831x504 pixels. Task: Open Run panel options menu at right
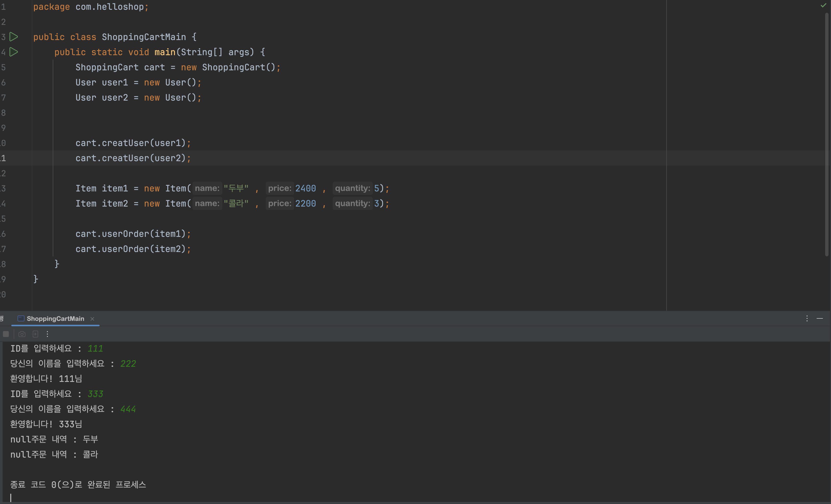click(x=807, y=319)
